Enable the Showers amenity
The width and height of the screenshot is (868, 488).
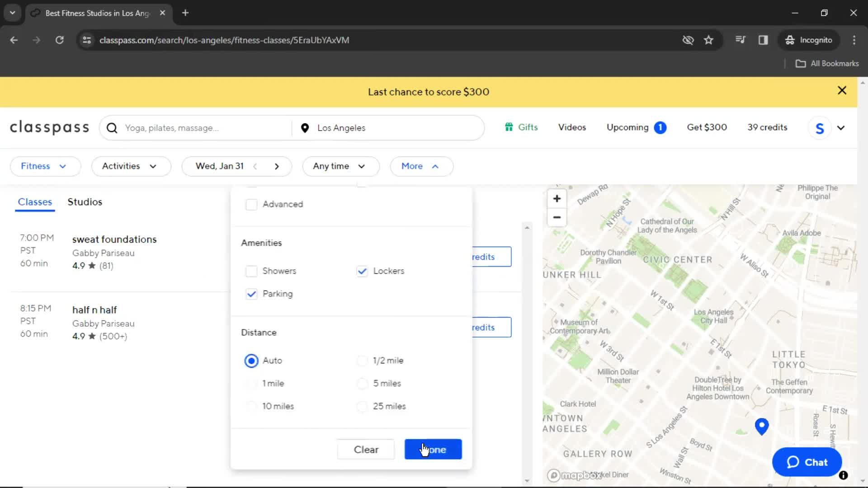(251, 271)
